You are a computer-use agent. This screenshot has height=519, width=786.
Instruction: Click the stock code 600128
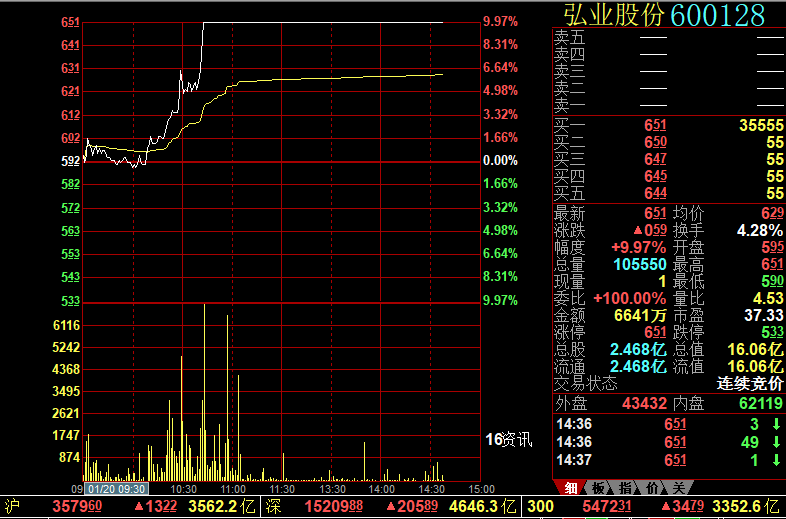click(718, 15)
